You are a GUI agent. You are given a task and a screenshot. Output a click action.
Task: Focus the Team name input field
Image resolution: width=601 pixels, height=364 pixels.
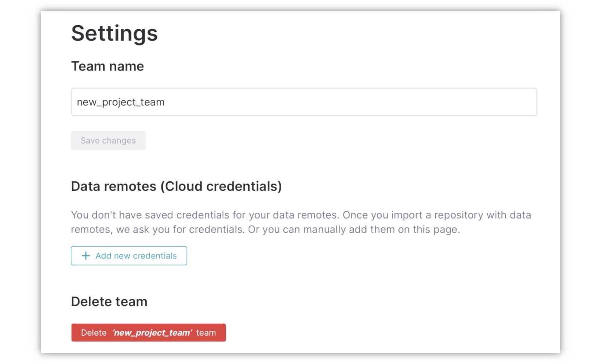click(x=304, y=102)
